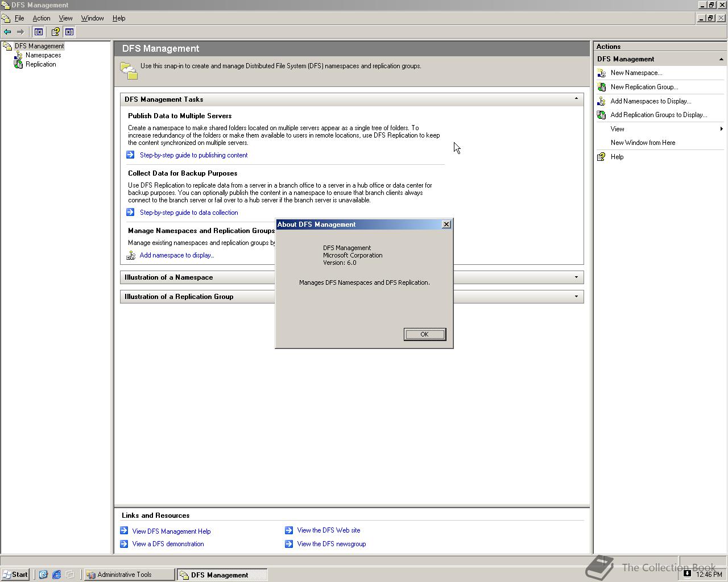Click Add Replication Groups to Display text

(659, 115)
